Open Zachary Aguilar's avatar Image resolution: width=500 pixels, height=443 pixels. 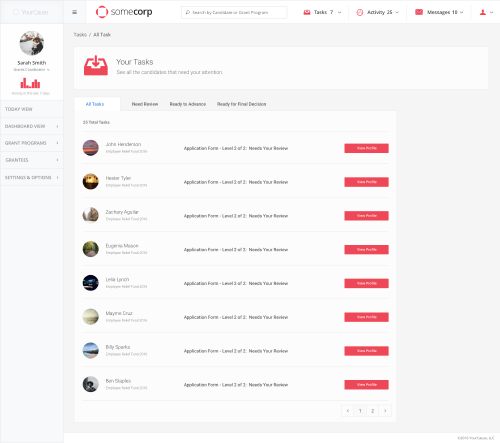pyautogui.click(x=91, y=215)
